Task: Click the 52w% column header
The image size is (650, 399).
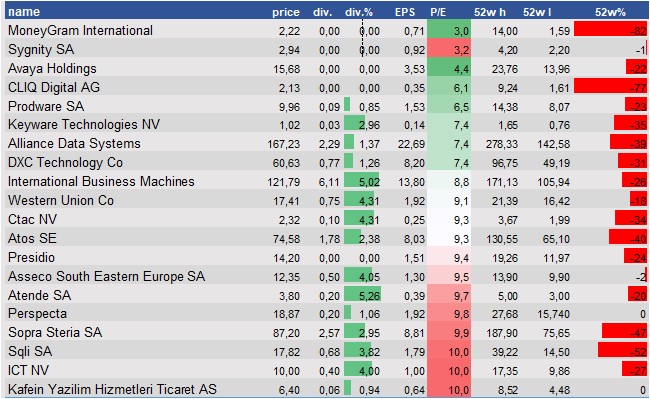Action: coord(610,12)
